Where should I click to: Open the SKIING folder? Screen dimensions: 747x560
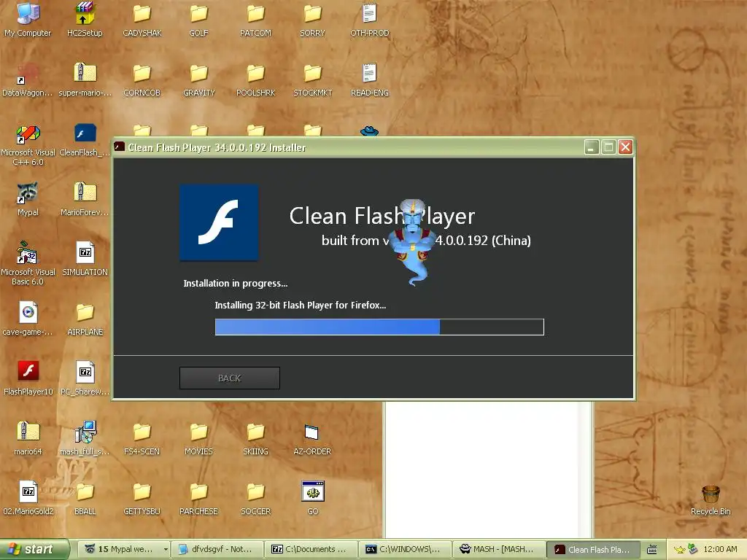click(x=255, y=438)
